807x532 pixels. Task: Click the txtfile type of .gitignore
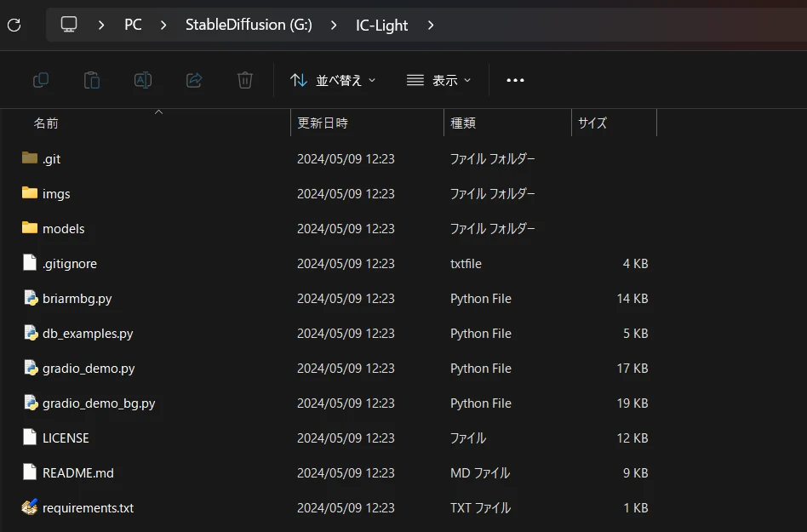[x=466, y=263]
